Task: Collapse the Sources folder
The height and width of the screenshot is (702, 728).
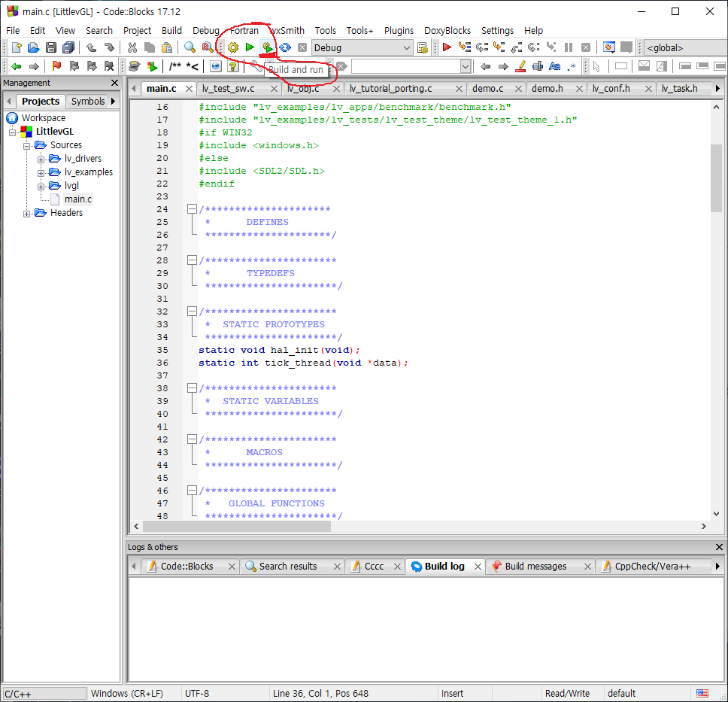Action: (26, 146)
